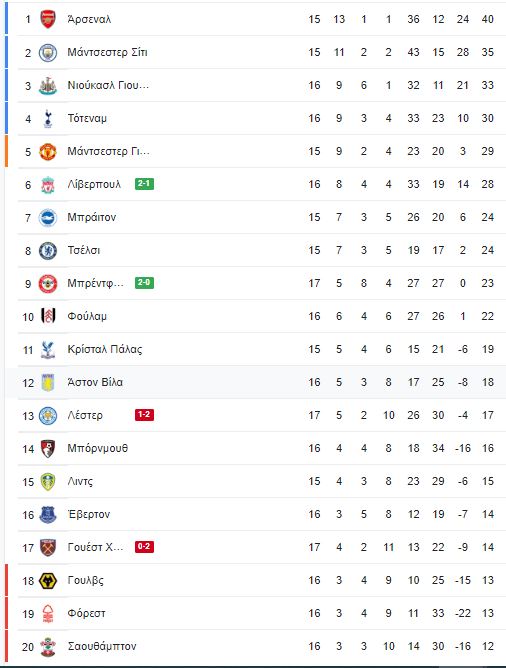Select the Southampton crest icon
506x668 pixels.
click(x=48, y=647)
